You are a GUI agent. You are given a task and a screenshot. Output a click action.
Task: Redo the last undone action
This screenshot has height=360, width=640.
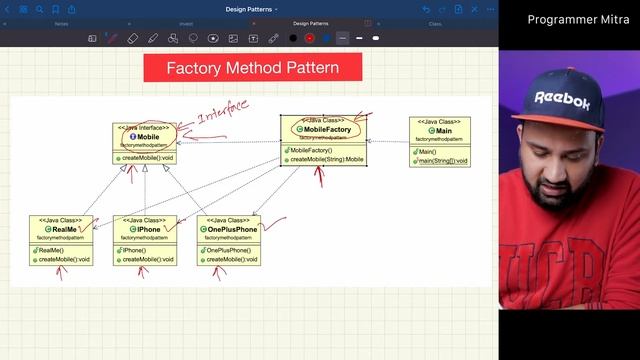coord(442,9)
